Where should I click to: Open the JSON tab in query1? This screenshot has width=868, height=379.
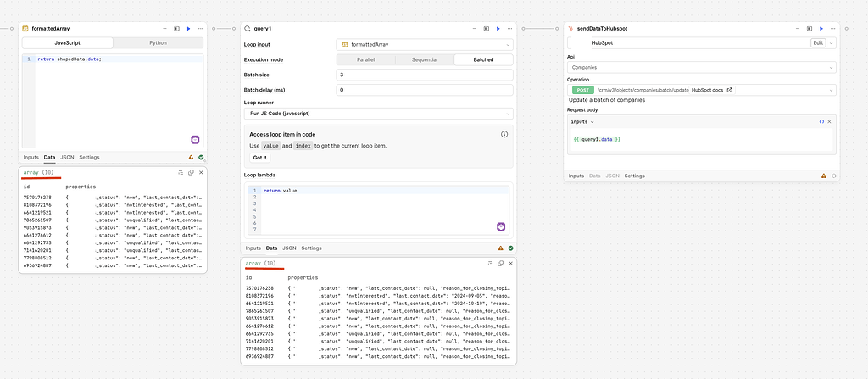pos(289,248)
